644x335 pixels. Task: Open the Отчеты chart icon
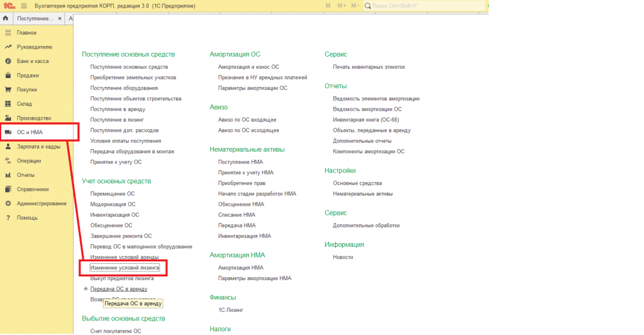coord(8,174)
